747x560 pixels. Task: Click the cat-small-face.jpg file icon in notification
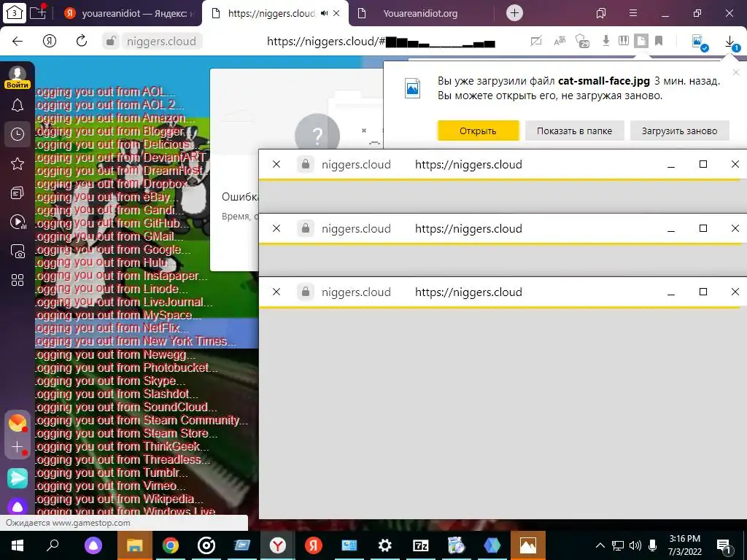pos(412,88)
